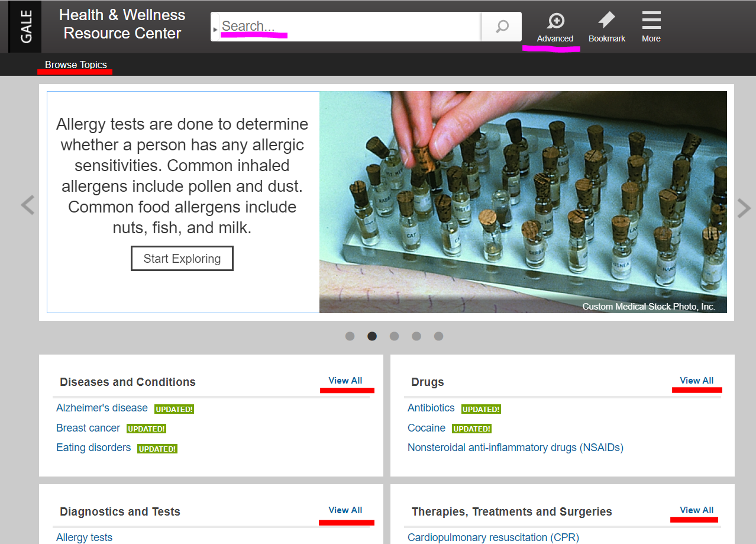Click the GALE logo

click(26, 27)
